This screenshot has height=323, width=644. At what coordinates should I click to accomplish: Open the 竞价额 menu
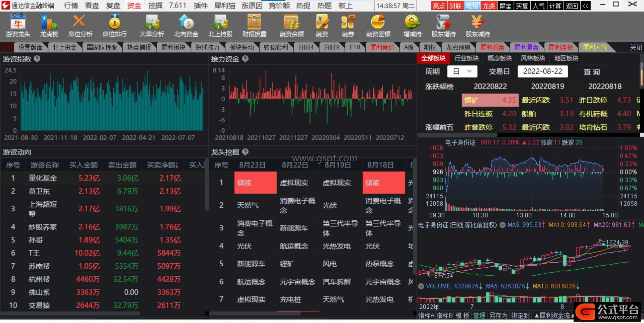(279, 6)
